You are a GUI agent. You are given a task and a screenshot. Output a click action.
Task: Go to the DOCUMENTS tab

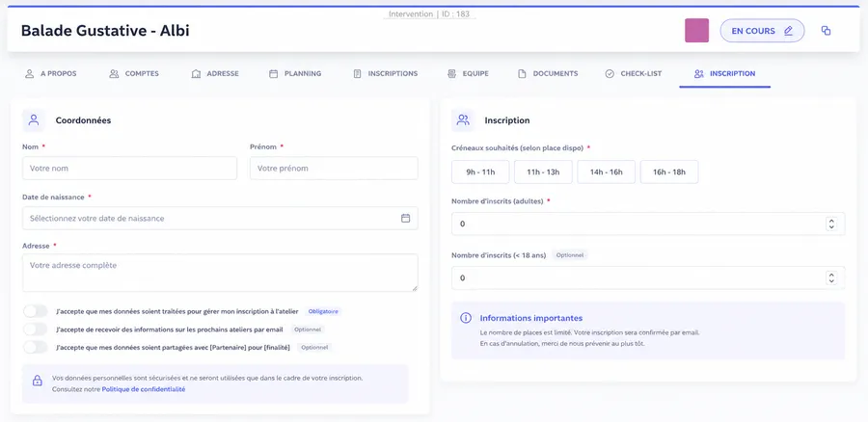click(x=548, y=73)
